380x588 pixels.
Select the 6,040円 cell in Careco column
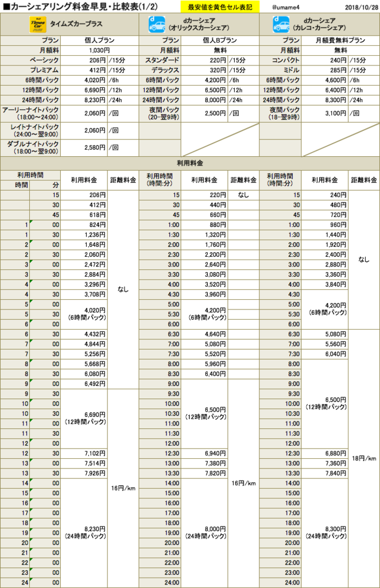[324, 354]
